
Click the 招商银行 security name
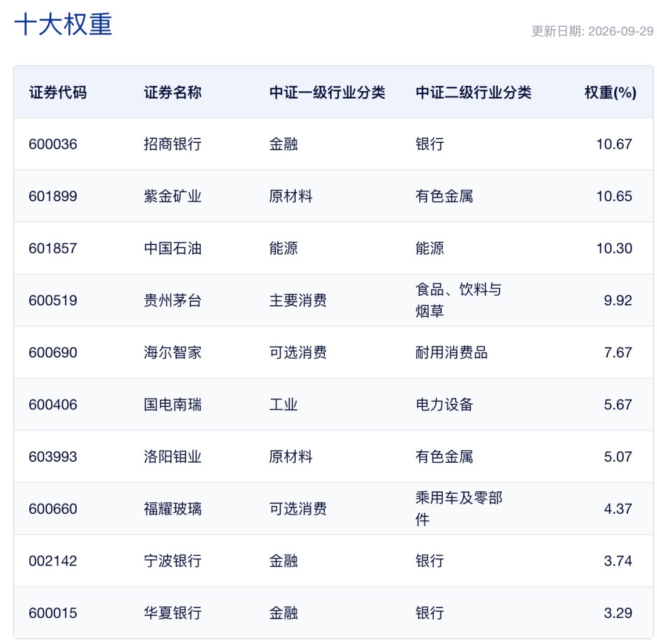tap(173, 145)
